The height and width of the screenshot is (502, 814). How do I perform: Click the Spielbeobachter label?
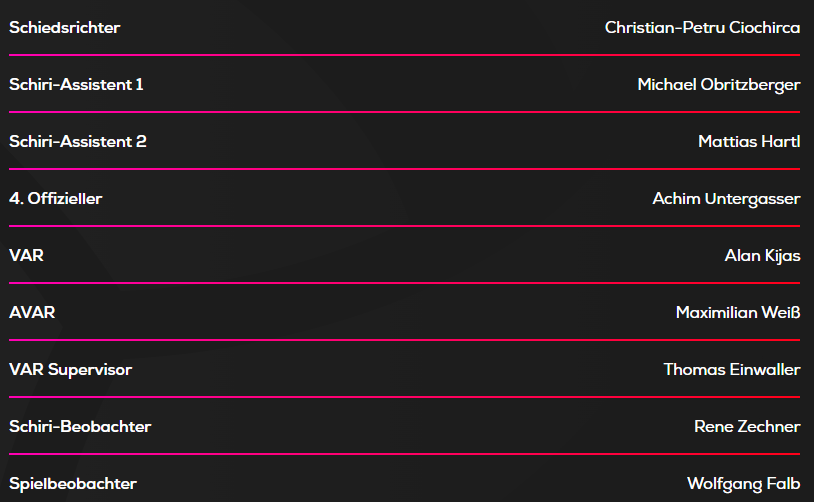click(x=73, y=484)
